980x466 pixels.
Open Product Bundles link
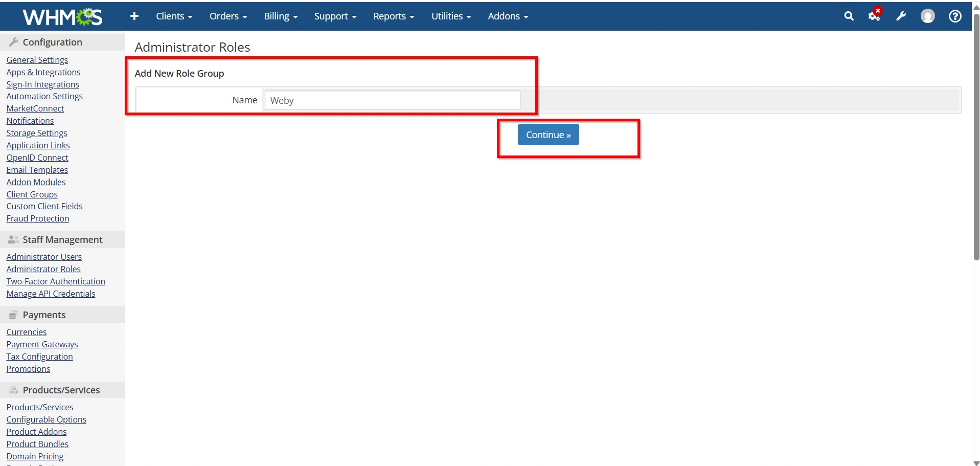tap(37, 444)
